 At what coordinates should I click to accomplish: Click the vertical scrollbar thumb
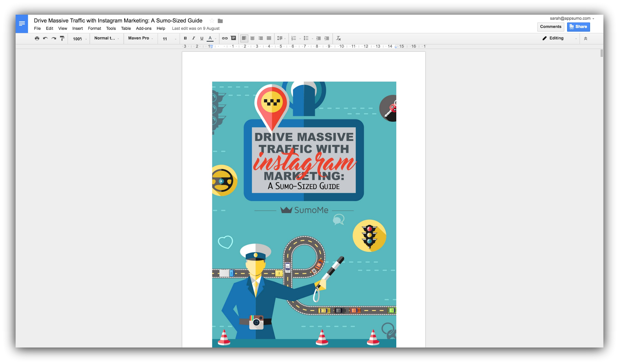tap(602, 53)
